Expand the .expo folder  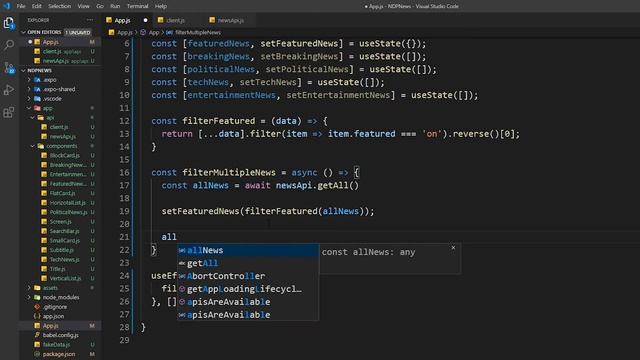60,80
